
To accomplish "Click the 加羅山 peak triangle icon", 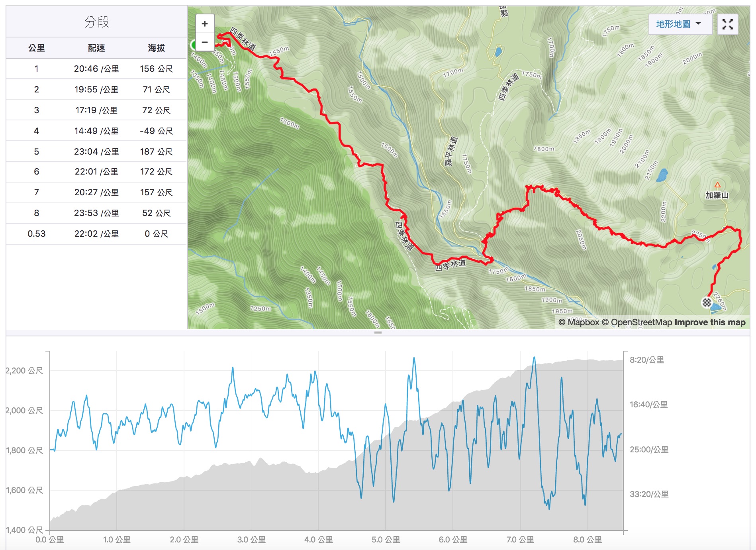I will pyautogui.click(x=717, y=185).
